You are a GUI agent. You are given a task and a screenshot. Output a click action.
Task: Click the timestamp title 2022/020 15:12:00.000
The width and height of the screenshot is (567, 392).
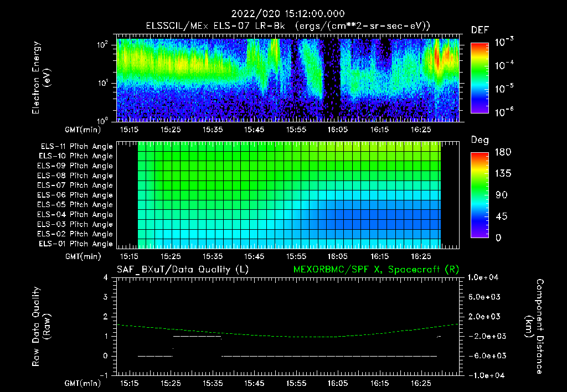pyautogui.click(x=288, y=14)
